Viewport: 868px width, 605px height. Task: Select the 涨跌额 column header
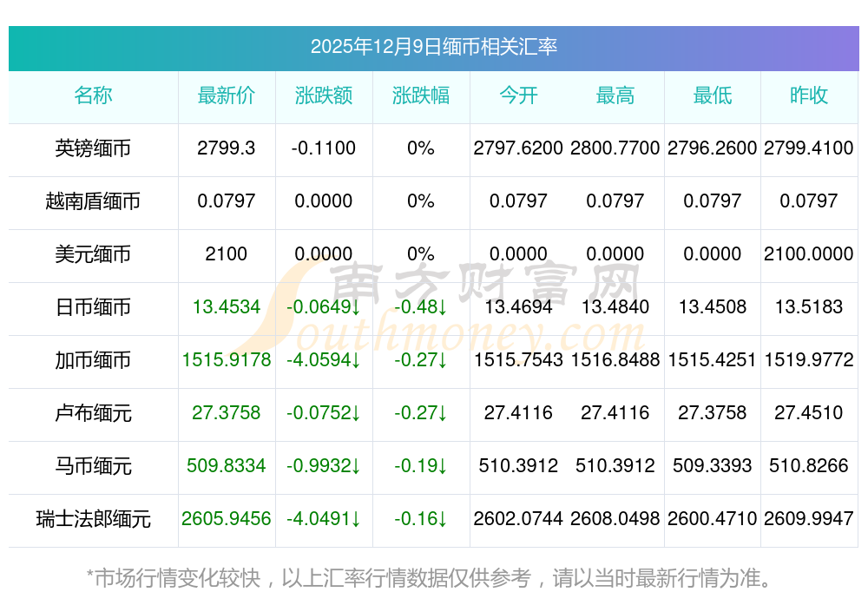[x=324, y=96]
